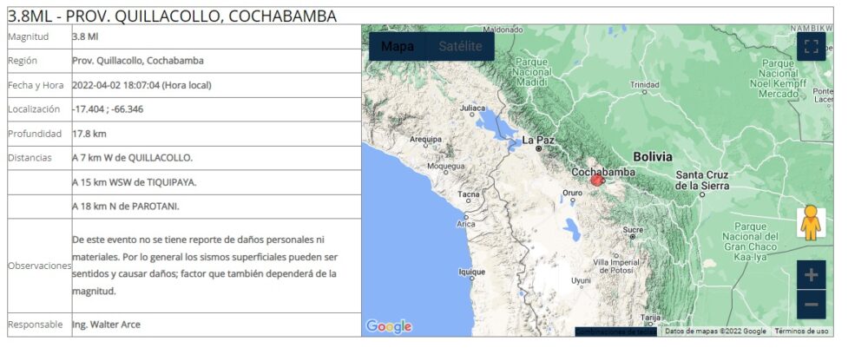Open the Google logo link on map
The image size is (868, 348).
click(389, 326)
